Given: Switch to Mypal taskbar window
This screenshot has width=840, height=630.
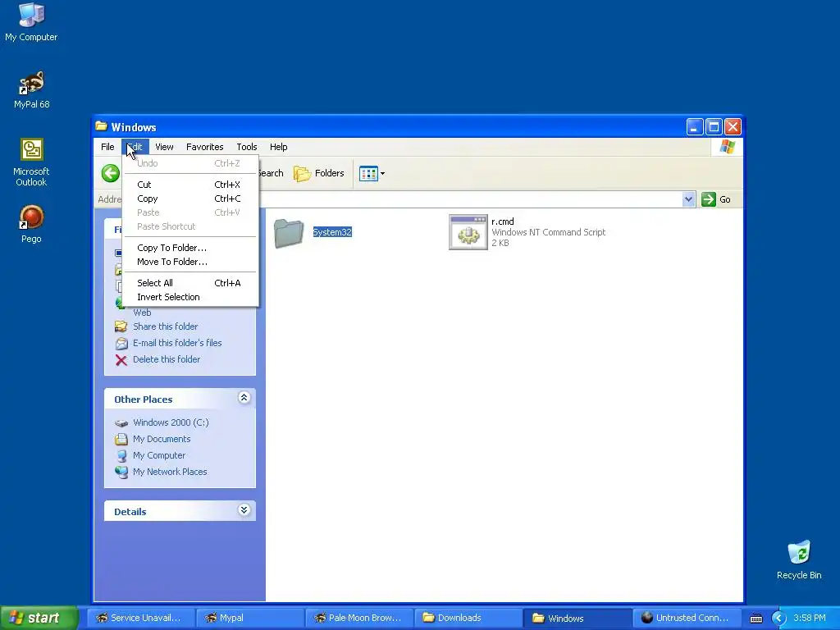Looking at the screenshot, I should (x=249, y=618).
